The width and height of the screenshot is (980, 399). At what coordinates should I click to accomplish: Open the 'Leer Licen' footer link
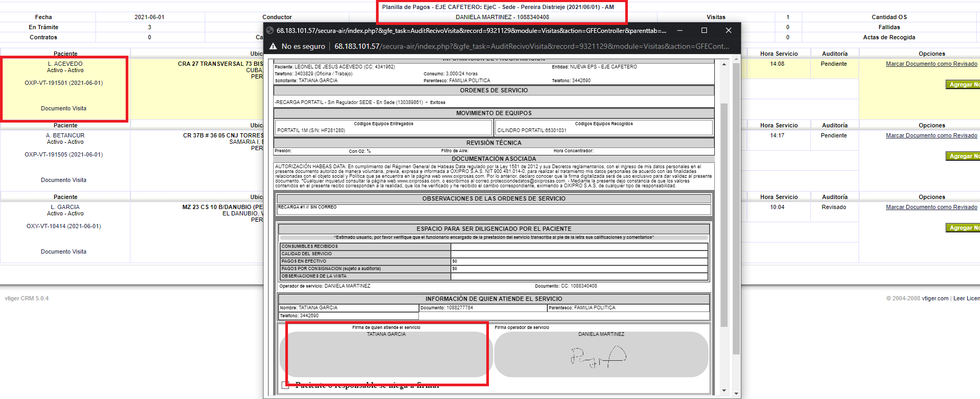pyautogui.click(x=966, y=298)
